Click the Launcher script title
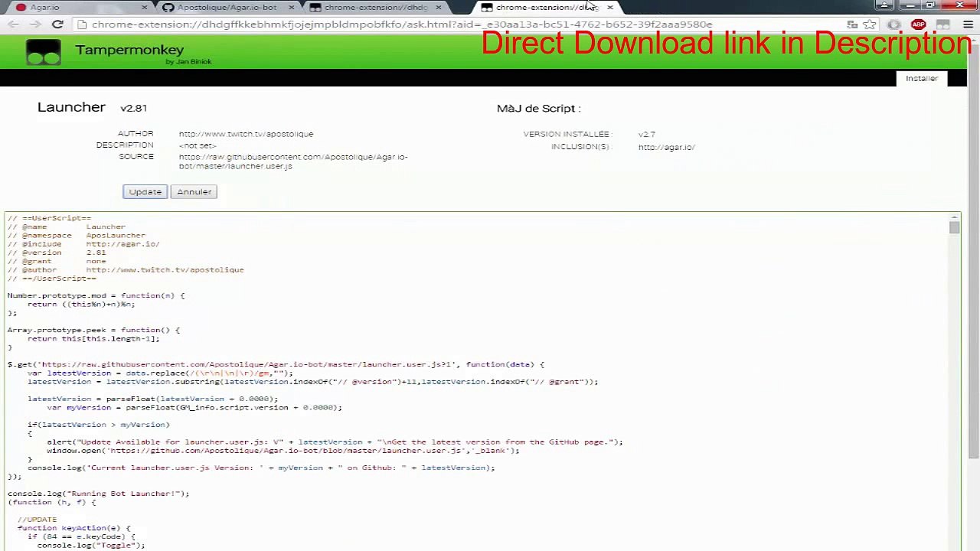The image size is (980, 551). click(71, 107)
